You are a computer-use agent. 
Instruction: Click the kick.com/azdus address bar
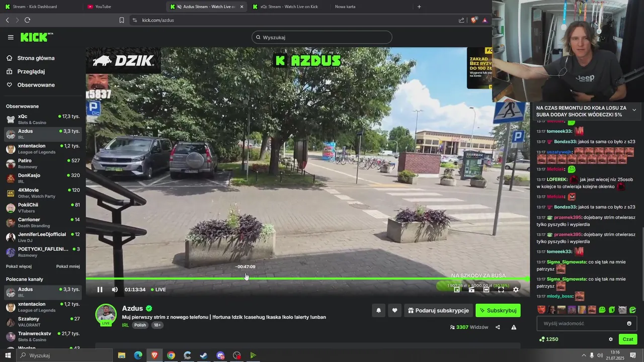(292, 20)
